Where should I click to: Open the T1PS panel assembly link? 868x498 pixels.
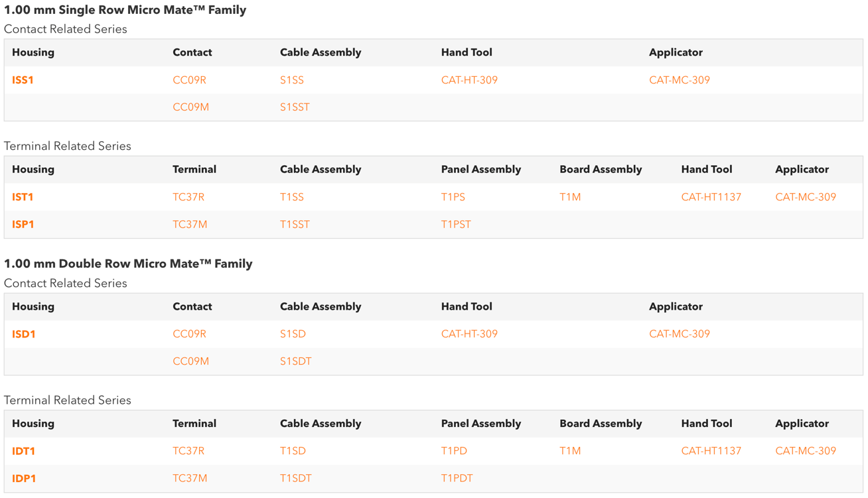453,197
